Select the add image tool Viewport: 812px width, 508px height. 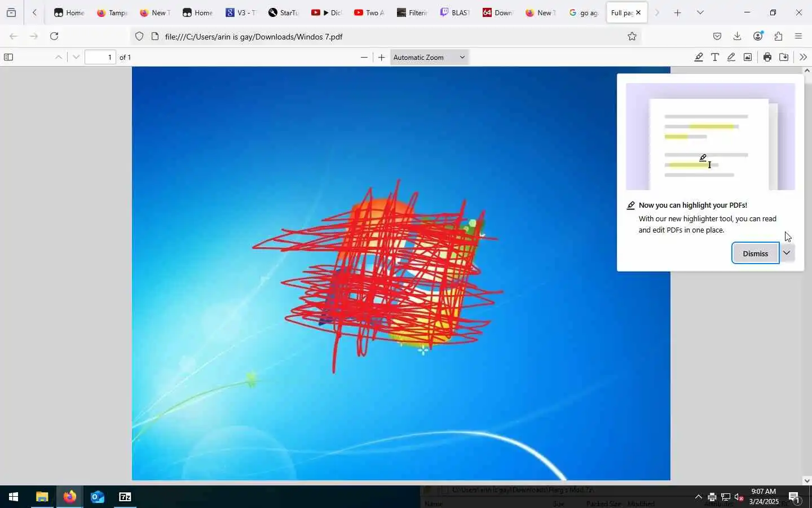tap(748, 57)
